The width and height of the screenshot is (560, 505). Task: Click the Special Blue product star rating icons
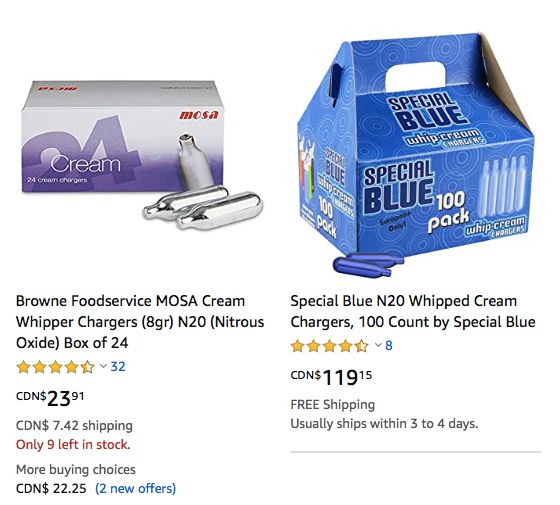[x=329, y=346]
